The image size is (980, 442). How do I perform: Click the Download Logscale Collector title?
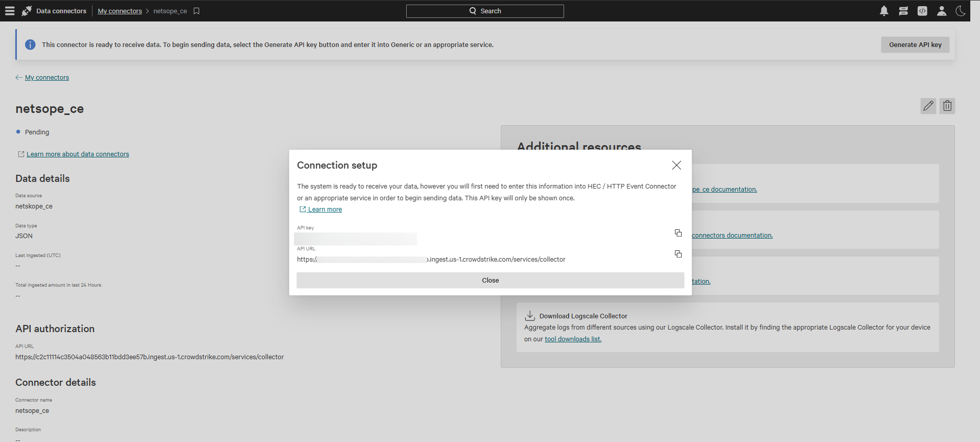(583, 316)
